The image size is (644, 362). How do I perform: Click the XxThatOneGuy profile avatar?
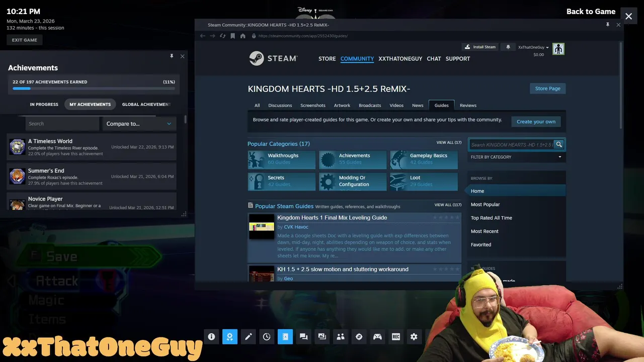click(558, 49)
